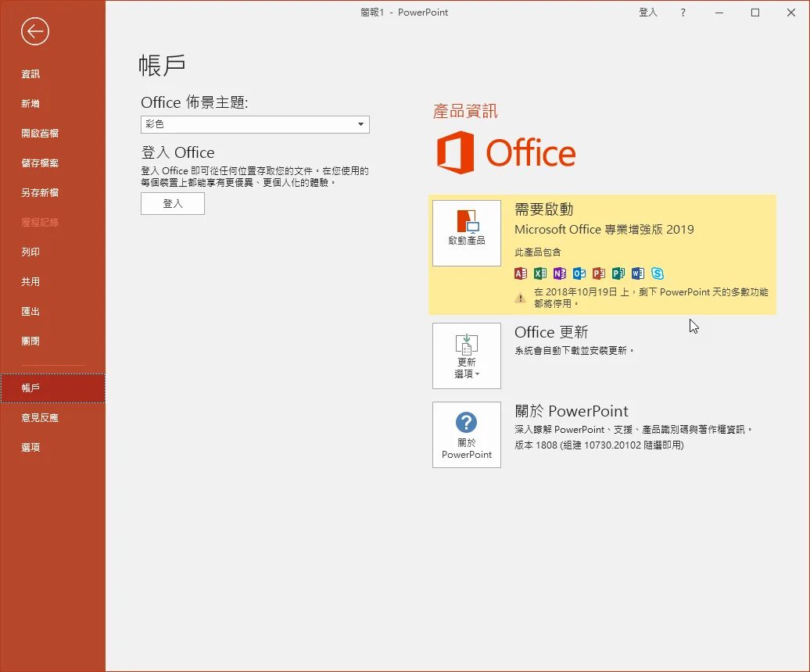Click the Skype icon in product list

click(658, 273)
